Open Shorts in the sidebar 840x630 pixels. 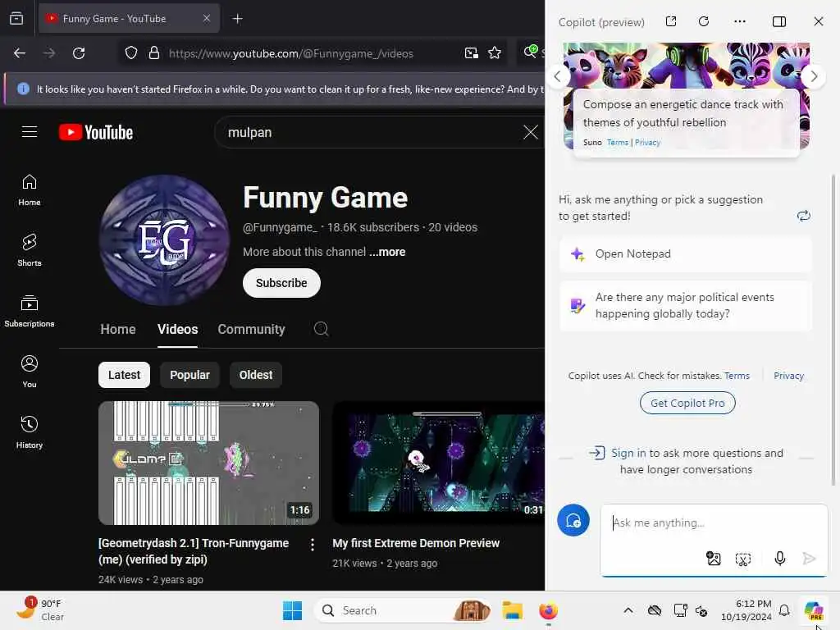pyautogui.click(x=30, y=251)
